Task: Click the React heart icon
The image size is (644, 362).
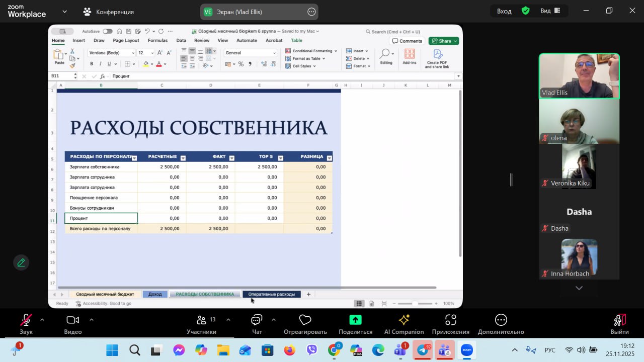Action: (305, 320)
